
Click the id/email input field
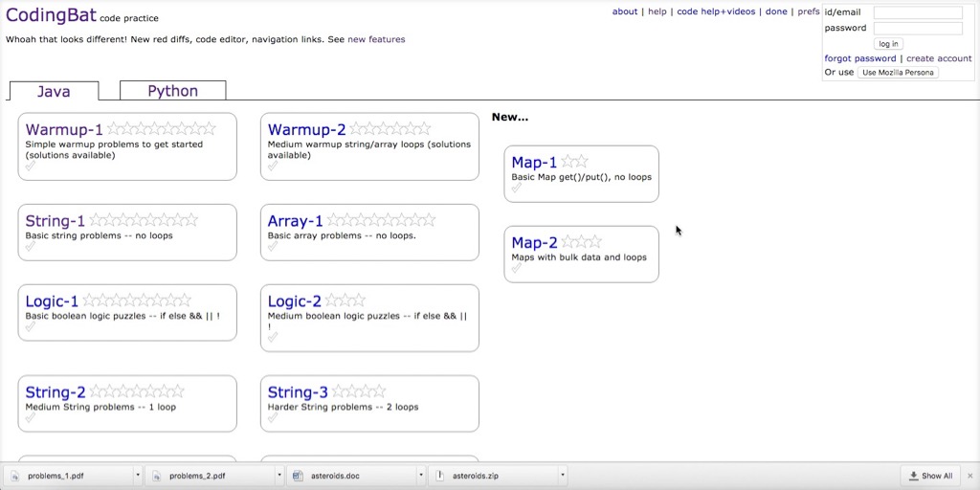918,12
